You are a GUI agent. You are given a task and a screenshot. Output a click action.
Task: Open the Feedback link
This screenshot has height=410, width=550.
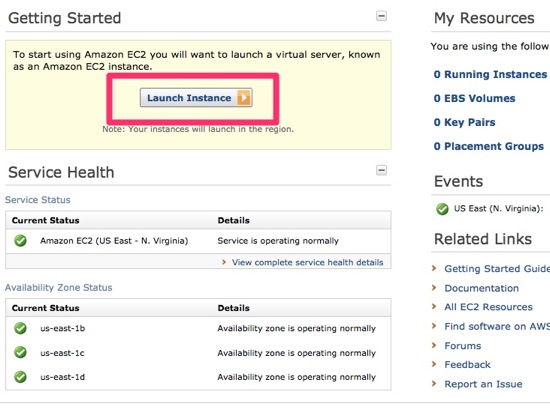pos(467,365)
